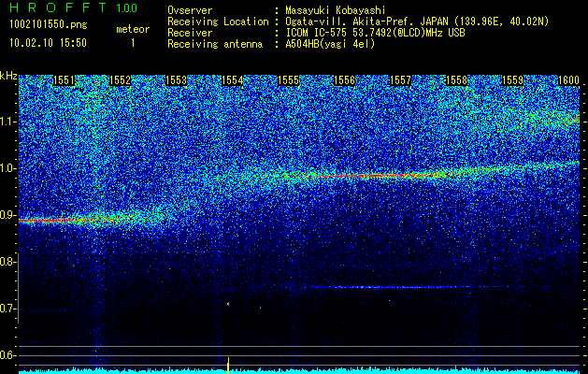Click the 1.1 kHz axis label

point(8,122)
